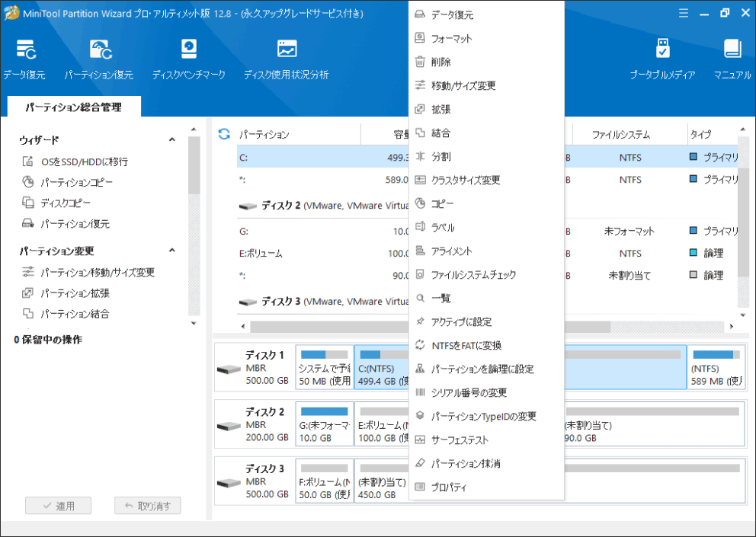Click sidebar scroll-up arrow
Screen dimensions: 756x537
coord(194,129)
